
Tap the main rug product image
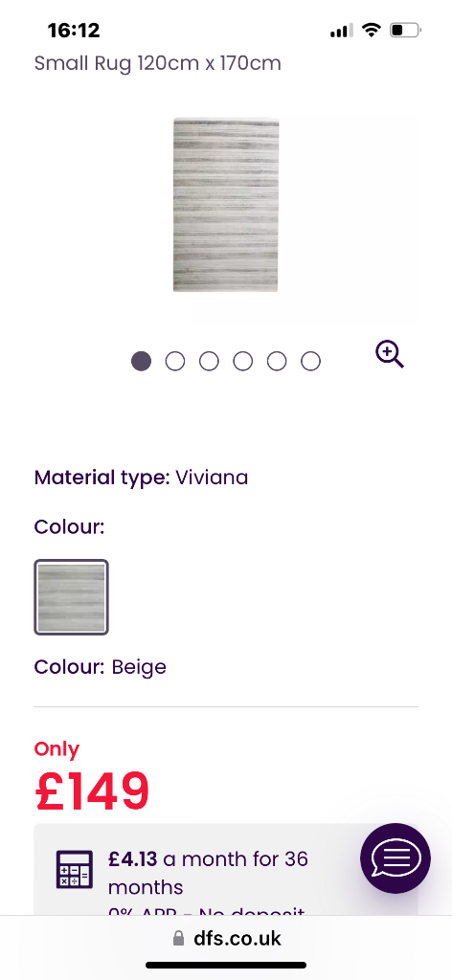(226, 205)
